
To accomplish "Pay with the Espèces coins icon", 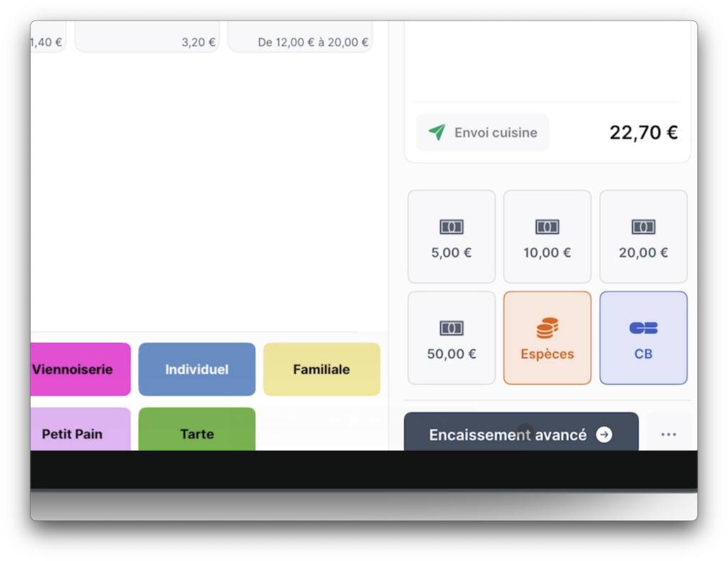I will (547, 328).
